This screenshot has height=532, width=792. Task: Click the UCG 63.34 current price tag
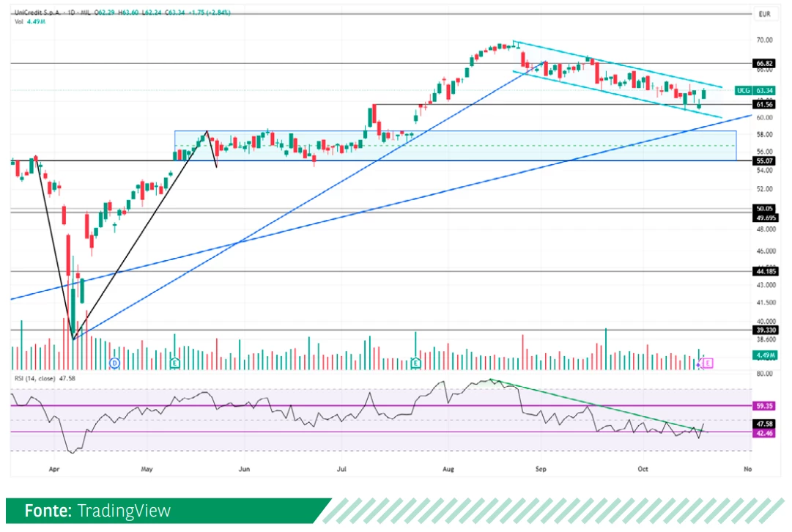[755, 90]
